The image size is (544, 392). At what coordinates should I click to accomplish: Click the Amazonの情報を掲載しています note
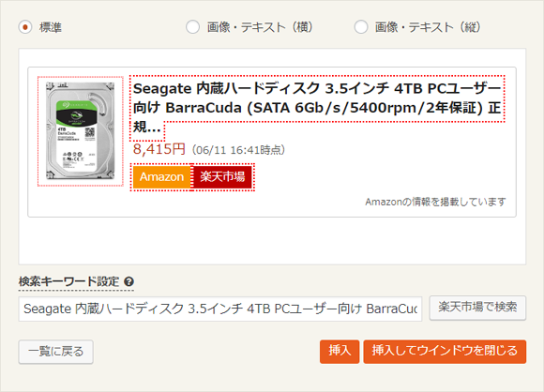[x=435, y=202]
